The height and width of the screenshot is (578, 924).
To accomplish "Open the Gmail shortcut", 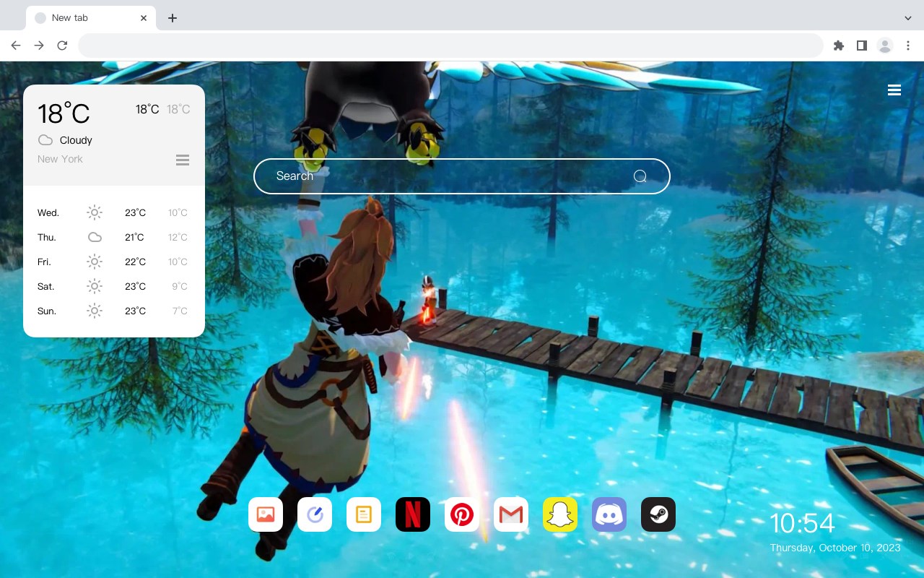I will [x=511, y=514].
